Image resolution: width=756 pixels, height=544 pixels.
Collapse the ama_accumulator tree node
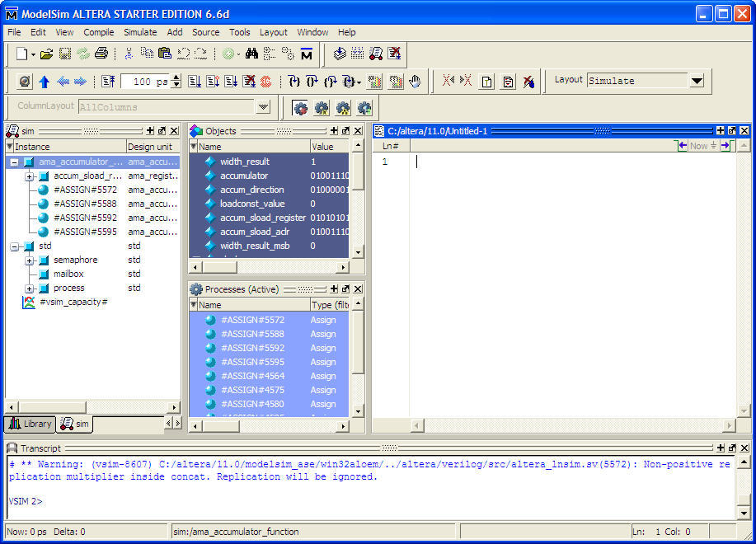pyautogui.click(x=14, y=162)
